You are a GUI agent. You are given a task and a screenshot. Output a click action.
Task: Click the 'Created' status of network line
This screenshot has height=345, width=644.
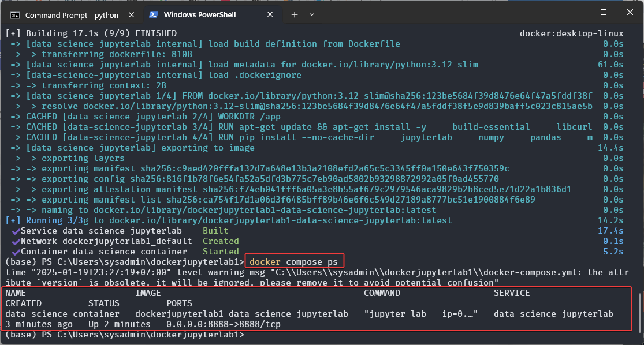click(x=221, y=241)
